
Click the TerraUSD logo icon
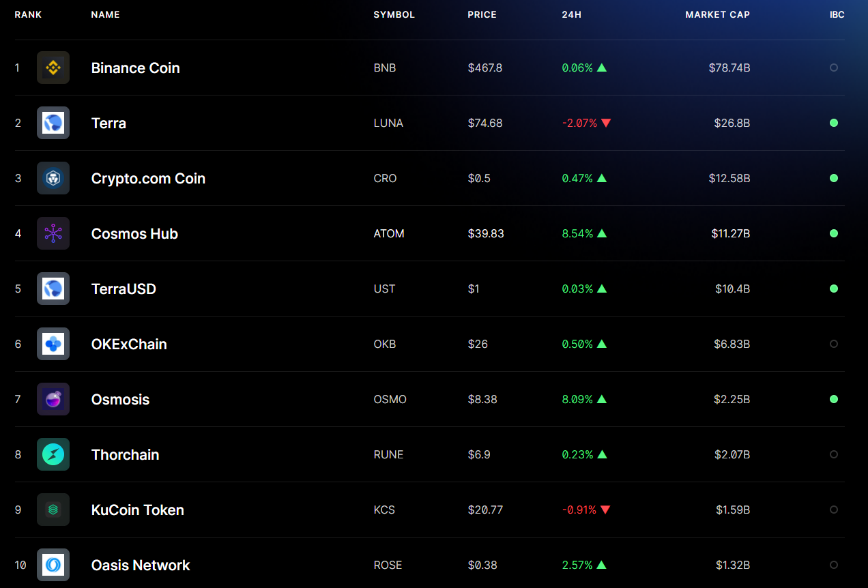[x=53, y=289]
